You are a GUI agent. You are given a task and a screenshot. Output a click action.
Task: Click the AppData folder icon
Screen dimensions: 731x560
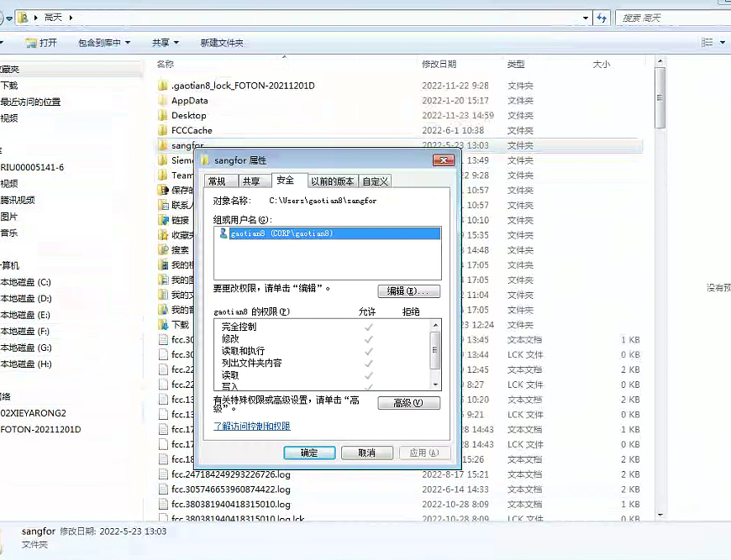point(164,101)
